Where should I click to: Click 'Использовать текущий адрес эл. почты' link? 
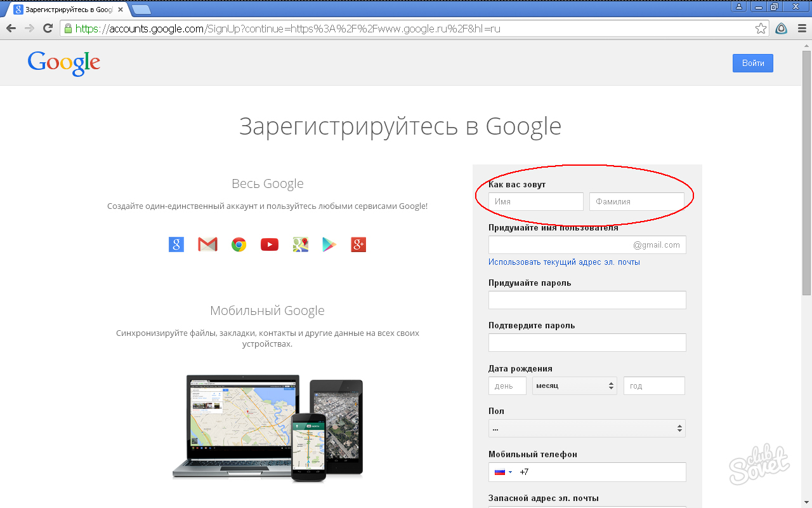[x=564, y=262]
